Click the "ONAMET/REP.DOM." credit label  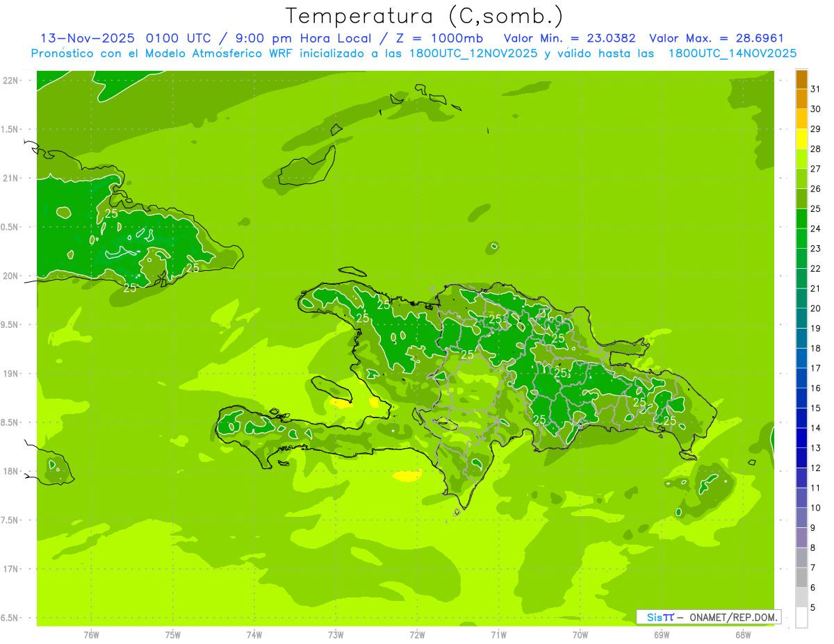click(733, 617)
